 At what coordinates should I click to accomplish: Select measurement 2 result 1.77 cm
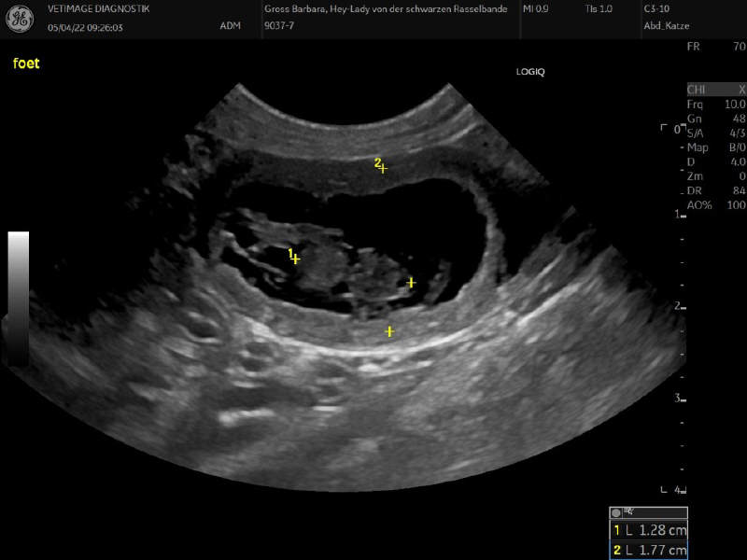pyautogui.click(x=648, y=550)
